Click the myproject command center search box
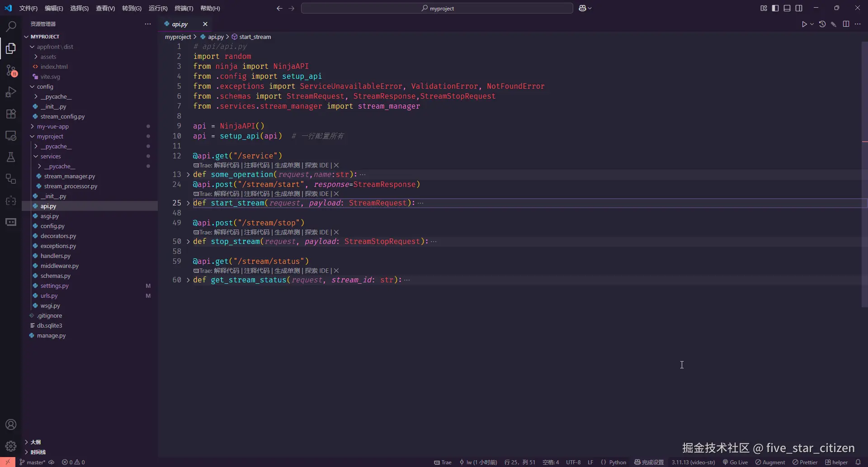The width and height of the screenshot is (868, 467). click(437, 8)
